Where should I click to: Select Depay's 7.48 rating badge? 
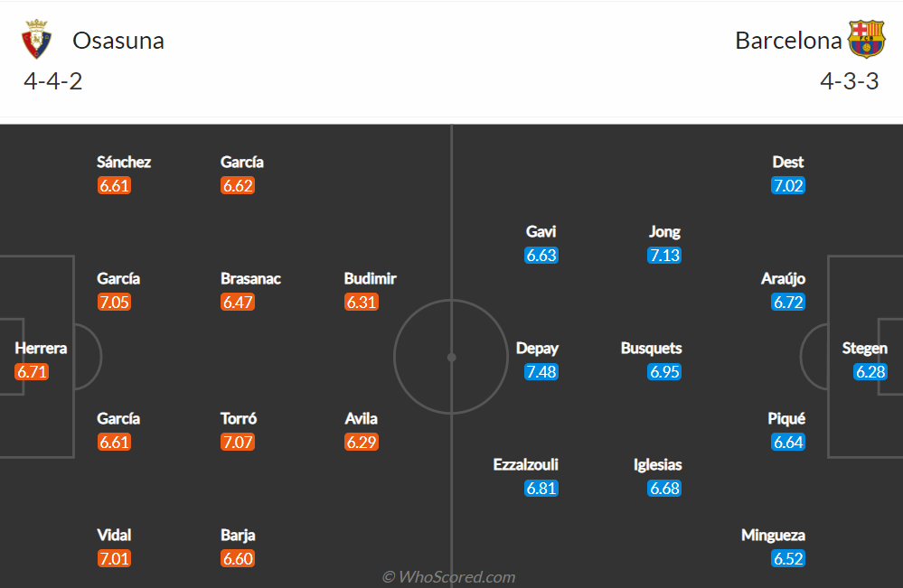pyautogui.click(x=541, y=371)
